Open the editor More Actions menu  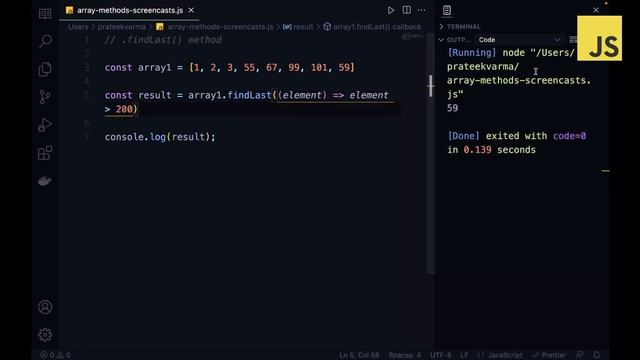tap(422, 10)
